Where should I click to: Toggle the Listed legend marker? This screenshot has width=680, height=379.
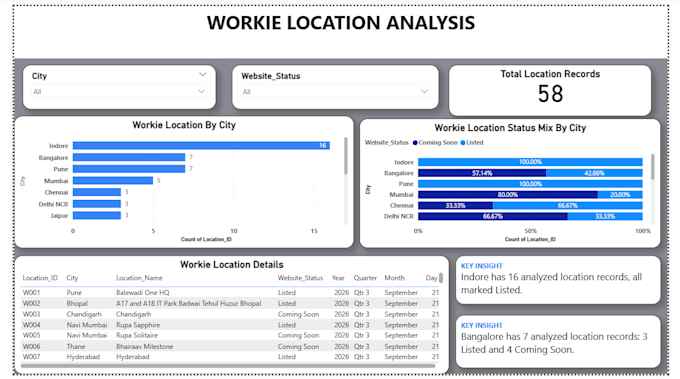tap(463, 143)
